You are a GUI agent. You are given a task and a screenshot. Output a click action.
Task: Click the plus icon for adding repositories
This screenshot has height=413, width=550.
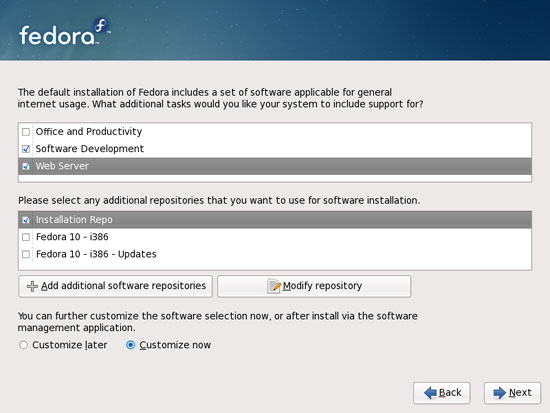tap(32, 286)
